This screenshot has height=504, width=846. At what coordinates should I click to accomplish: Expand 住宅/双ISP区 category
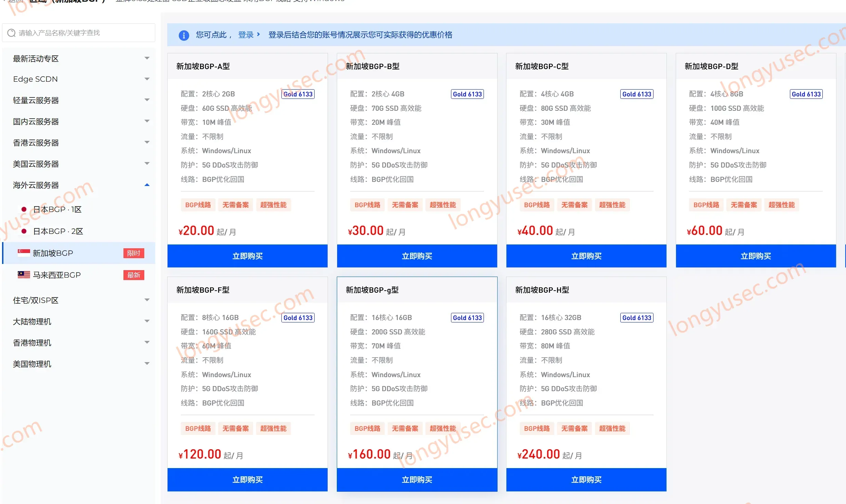(x=79, y=300)
